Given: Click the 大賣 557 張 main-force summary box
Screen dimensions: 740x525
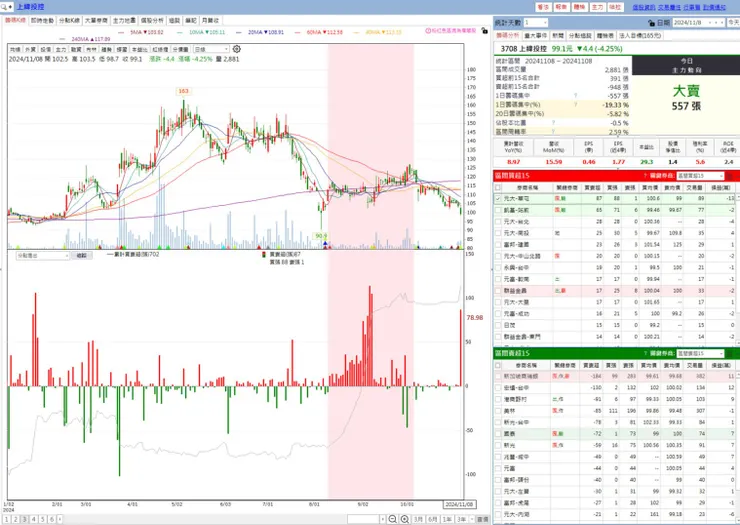Looking at the screenshot, I should coord(686,98).
